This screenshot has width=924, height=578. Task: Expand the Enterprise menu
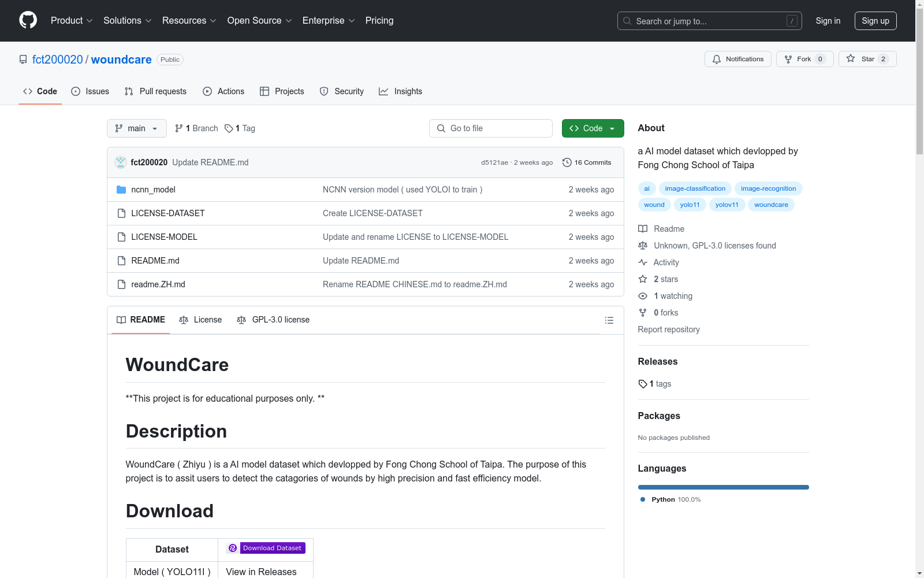[329, 20]
